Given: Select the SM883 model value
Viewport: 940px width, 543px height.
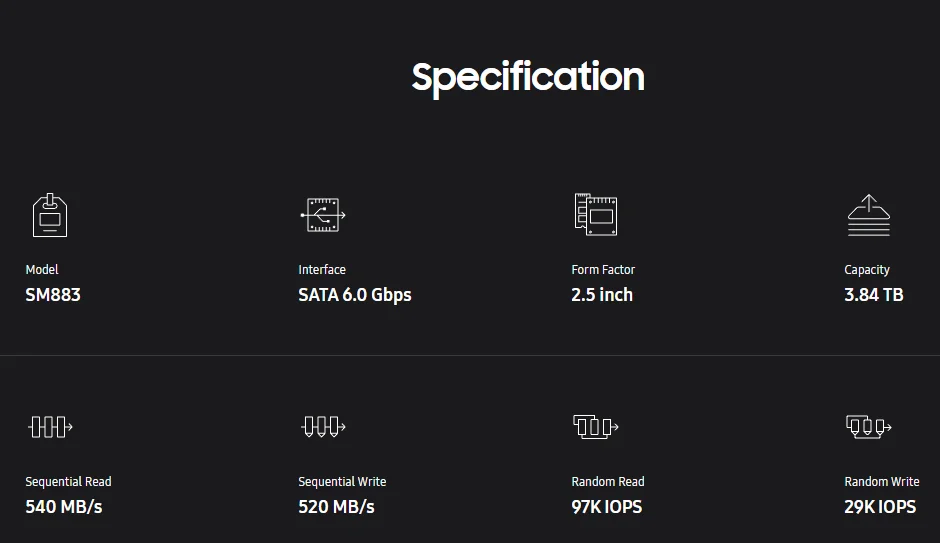Looking at the screenshot, I should point(53,295).
